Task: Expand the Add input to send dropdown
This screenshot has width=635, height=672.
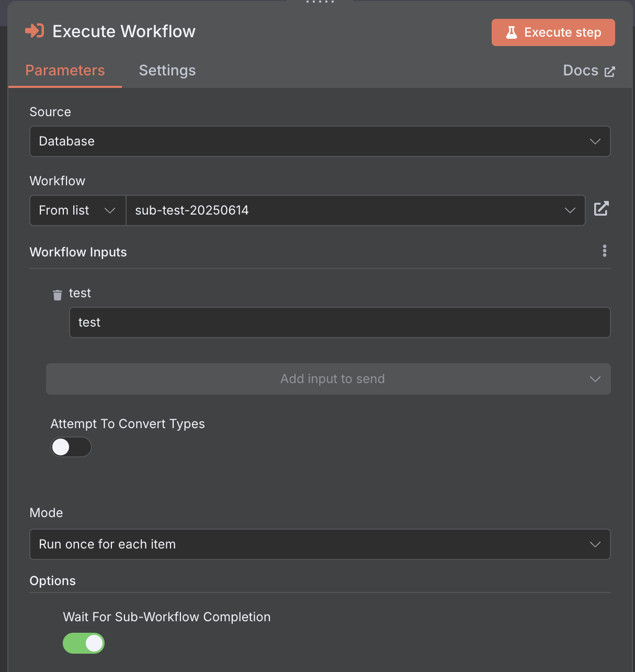Action: (x=328, y=379)
